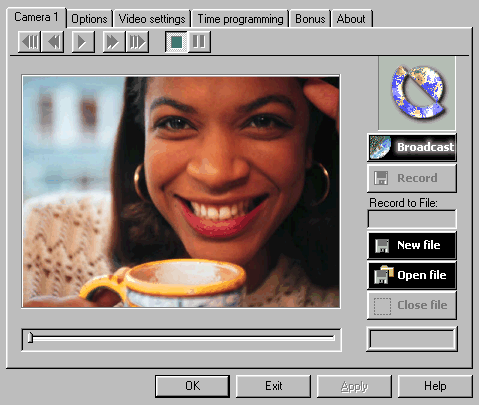479x405 pixels.
Task: Confirm the dialog with the OK button
Action: point(192,386)
